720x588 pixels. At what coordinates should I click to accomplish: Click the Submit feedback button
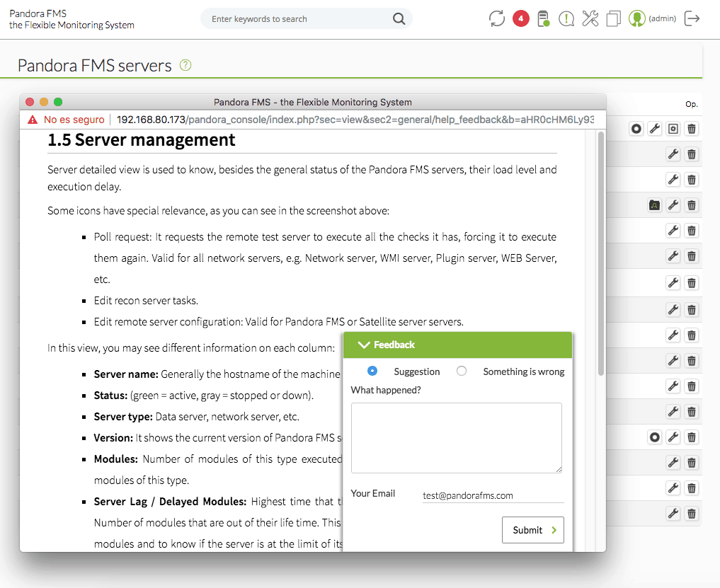(532, 530)
